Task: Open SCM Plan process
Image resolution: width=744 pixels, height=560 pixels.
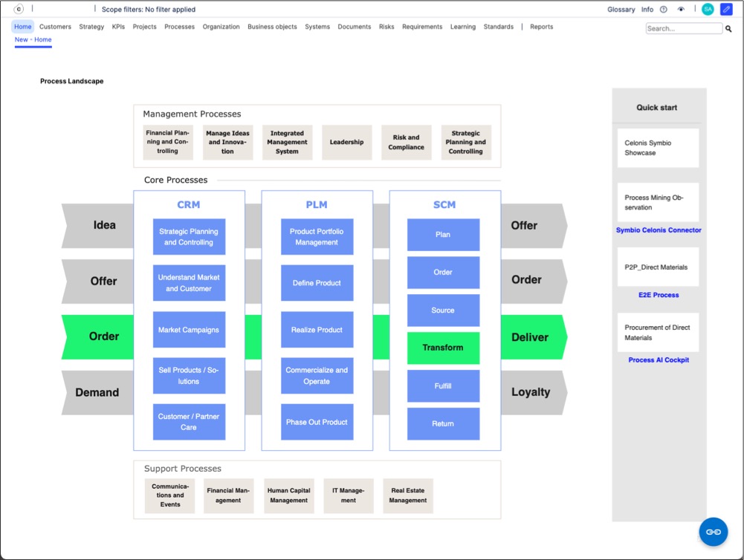Action: (443, 235)
